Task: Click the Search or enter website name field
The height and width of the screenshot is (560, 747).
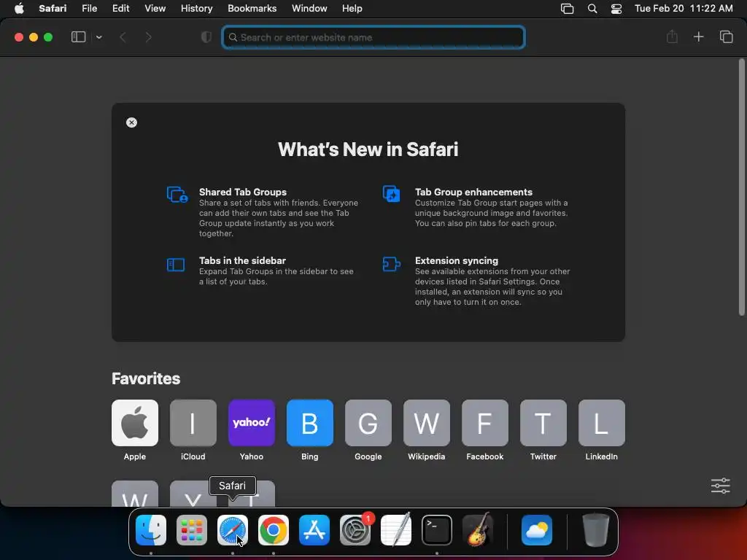Action: click(373, 37)
